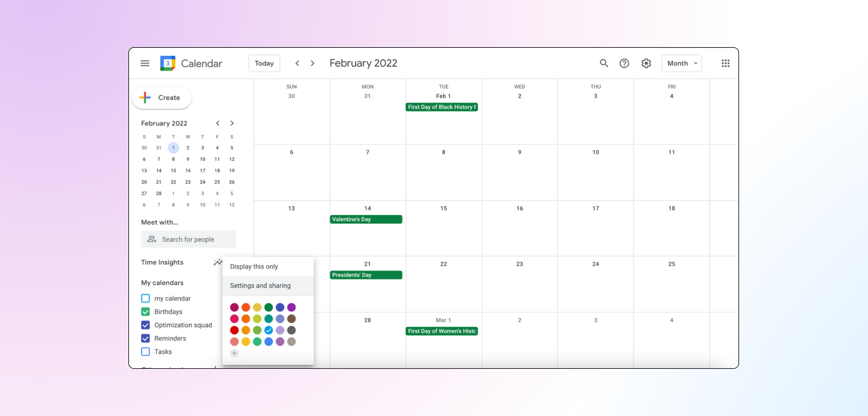
Task: Open the Google apps grid
Action: [725, 64]
